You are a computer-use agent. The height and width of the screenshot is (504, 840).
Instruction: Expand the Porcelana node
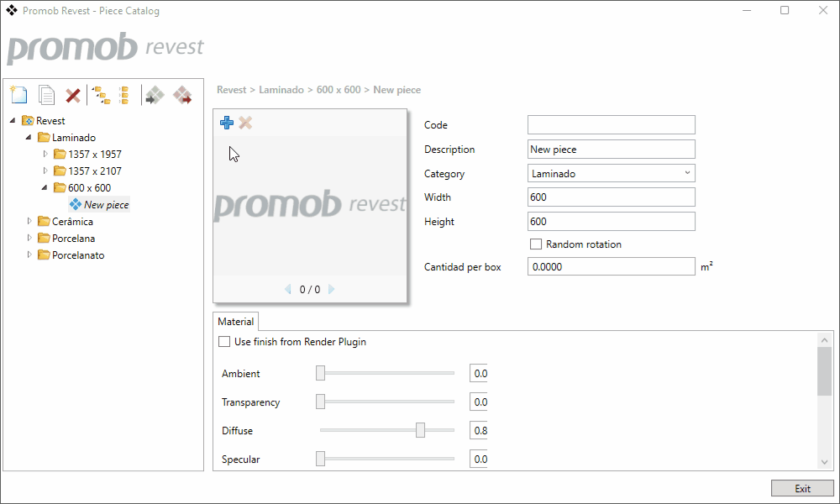(x=29, y=239)
